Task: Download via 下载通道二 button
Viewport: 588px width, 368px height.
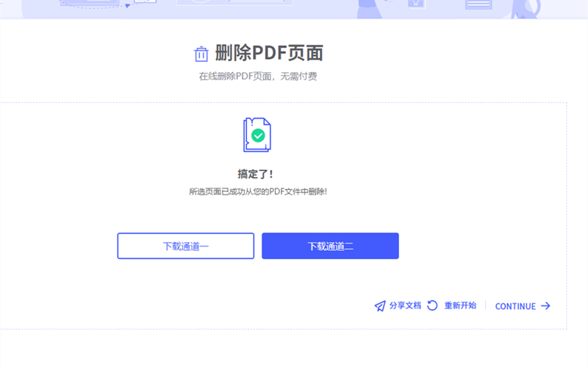Action: click(x=330, y=246)
